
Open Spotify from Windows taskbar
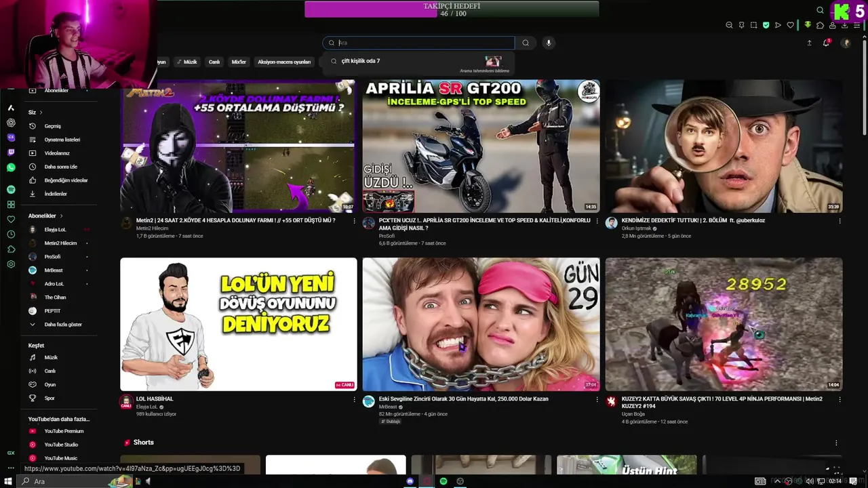pos(443,481)
